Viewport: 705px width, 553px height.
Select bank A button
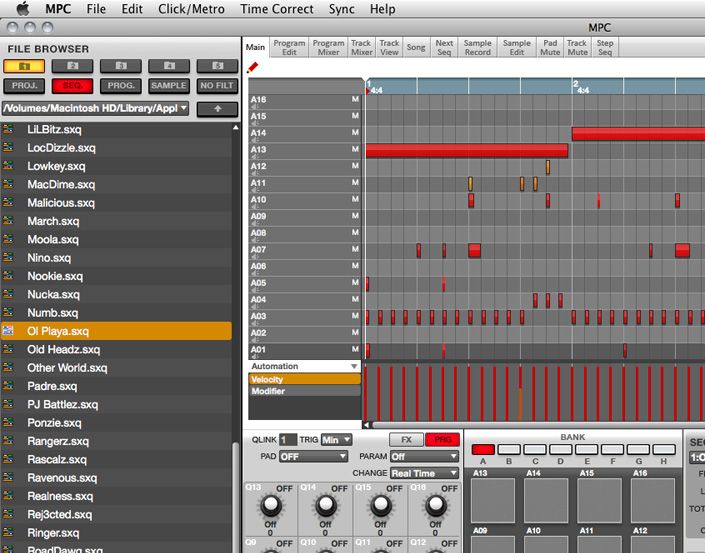pos(483,449)
